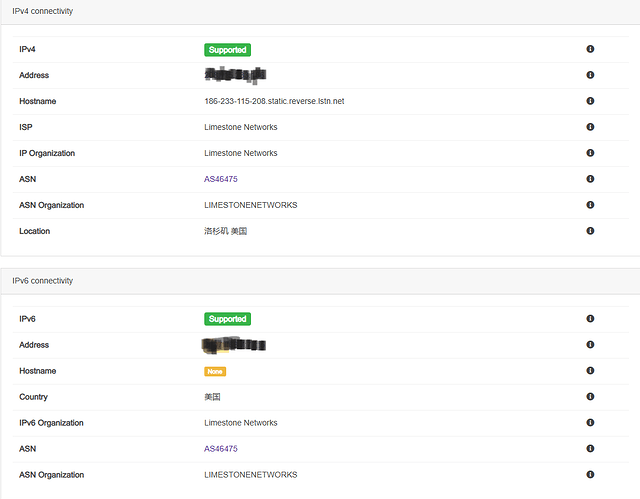Click info icon in the ISP row
Viewport: 640px width, 499px height.
(590, 127)
